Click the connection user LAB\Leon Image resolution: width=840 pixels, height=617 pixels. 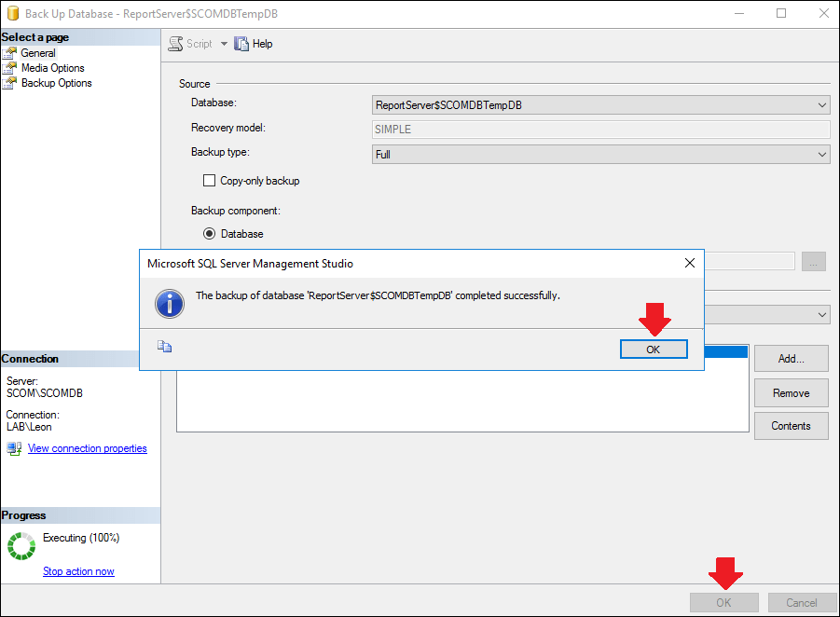[29, 427]
